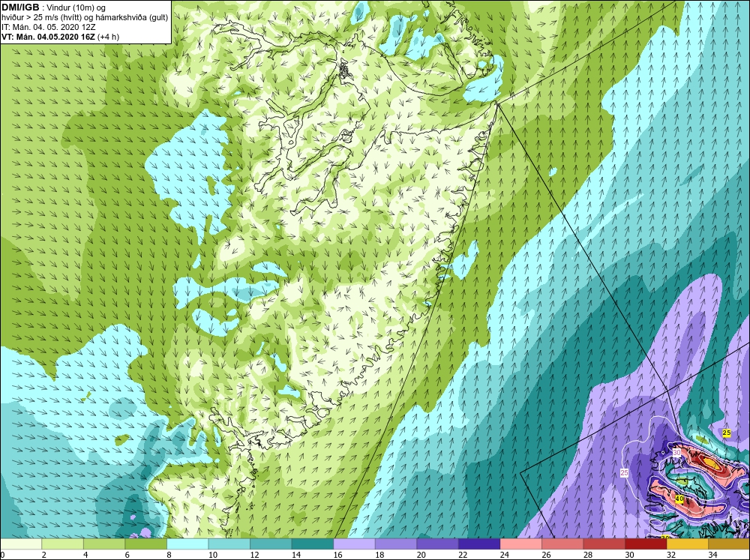Click the yellow '25' maximum gust label

(727, 433)
